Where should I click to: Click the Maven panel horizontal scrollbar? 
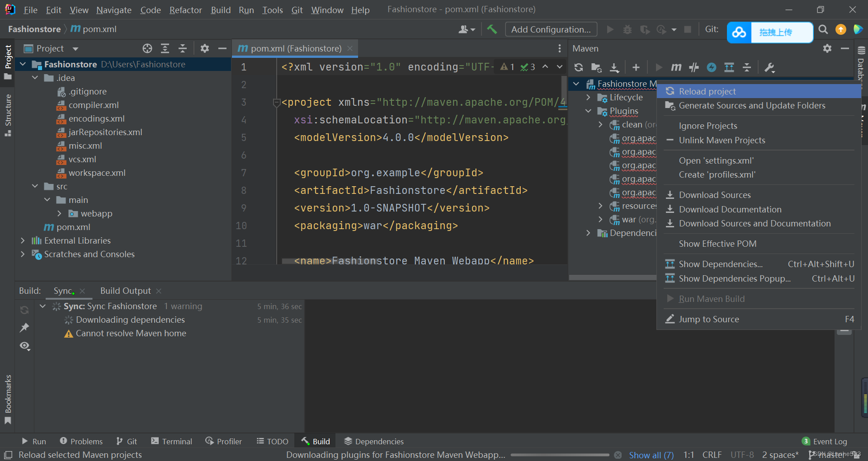point(613,278)
